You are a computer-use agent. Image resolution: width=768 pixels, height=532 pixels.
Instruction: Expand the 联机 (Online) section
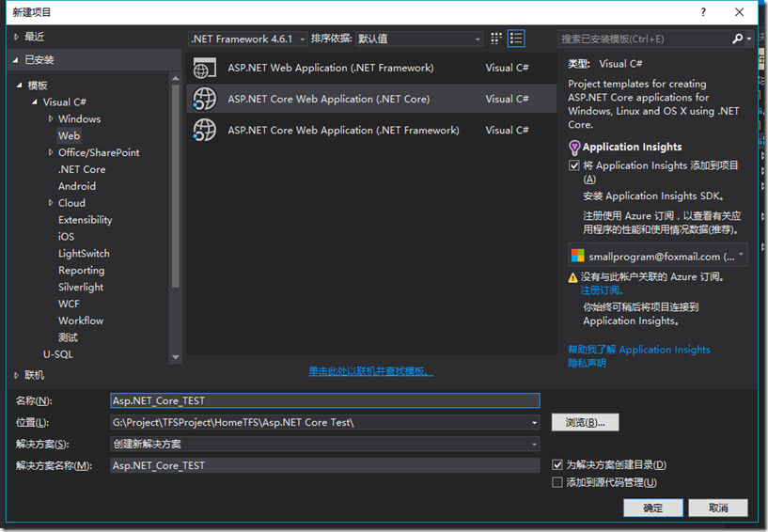click(16, 375)
